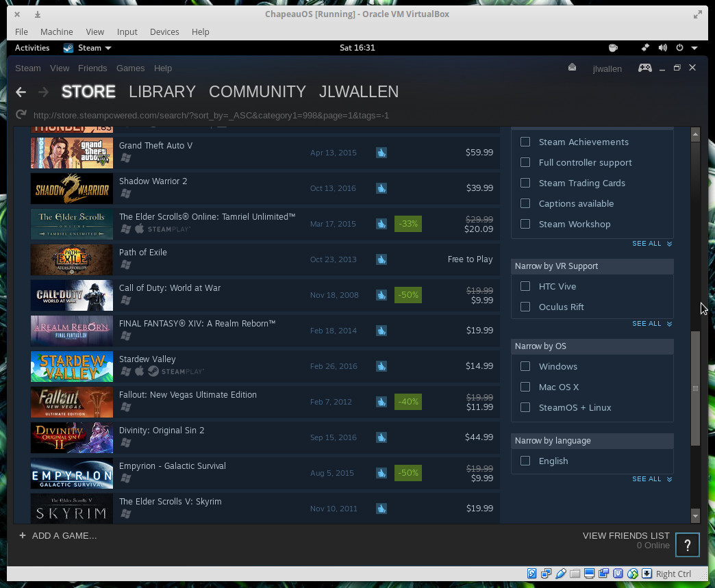Toggle VirtualBox mouse integration icon

632,574
